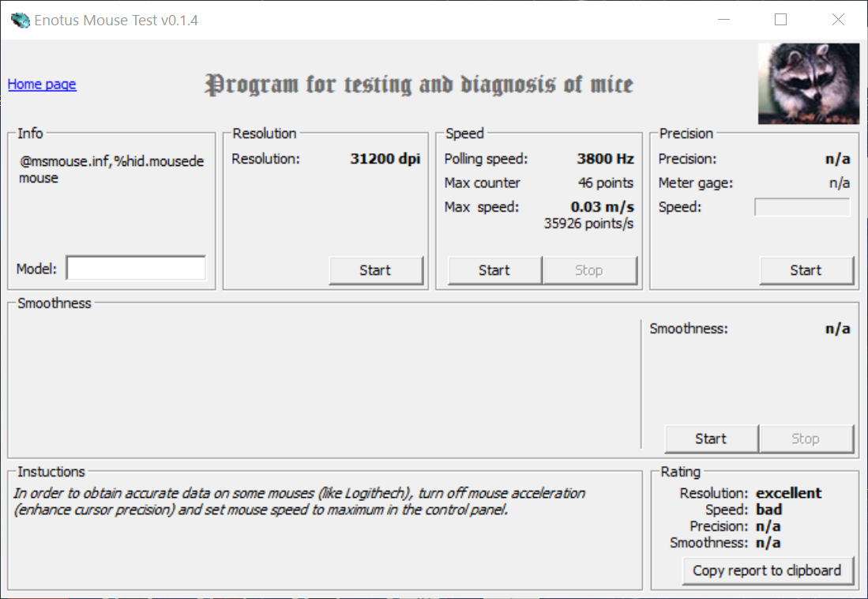
Task: Click the gothic program title heading
Action: [419, 85]
